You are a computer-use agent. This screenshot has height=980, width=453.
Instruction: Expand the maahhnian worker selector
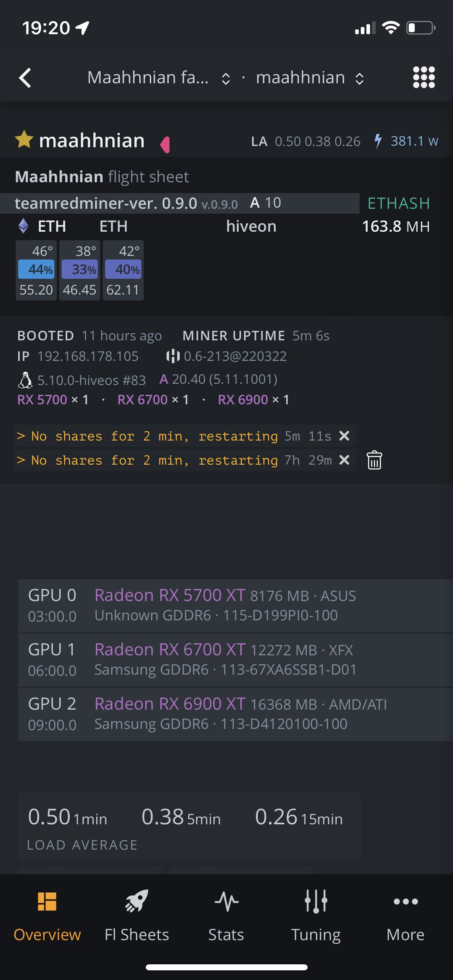tap(310, 78)
